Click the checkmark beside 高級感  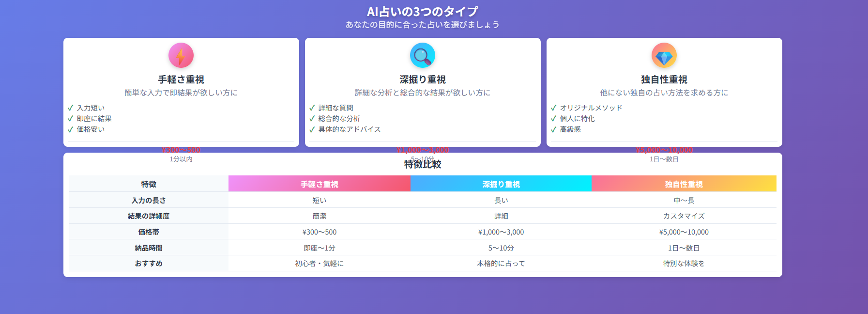coord(552,129)
